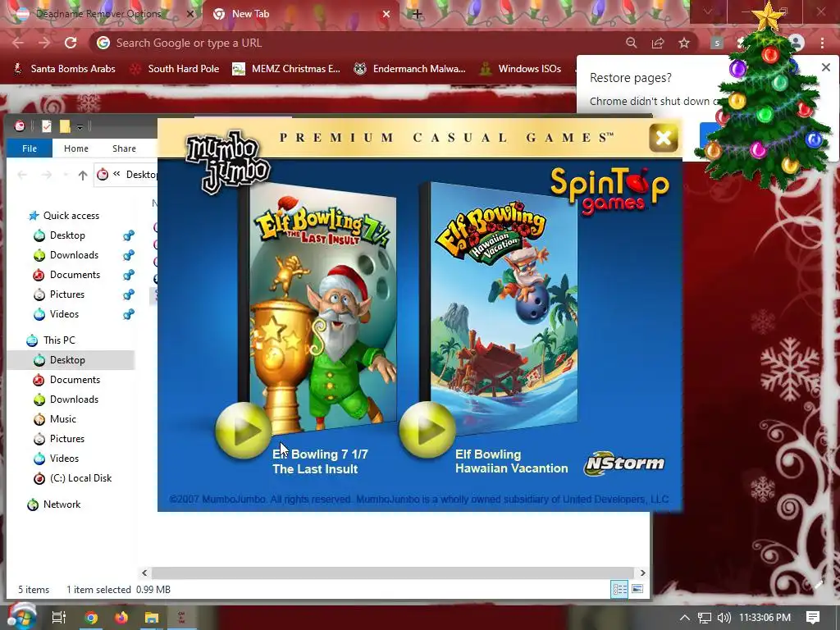Play Elf Bowling 7 1/7 yellow button
The image size is (840, 630).
point(243,430)
